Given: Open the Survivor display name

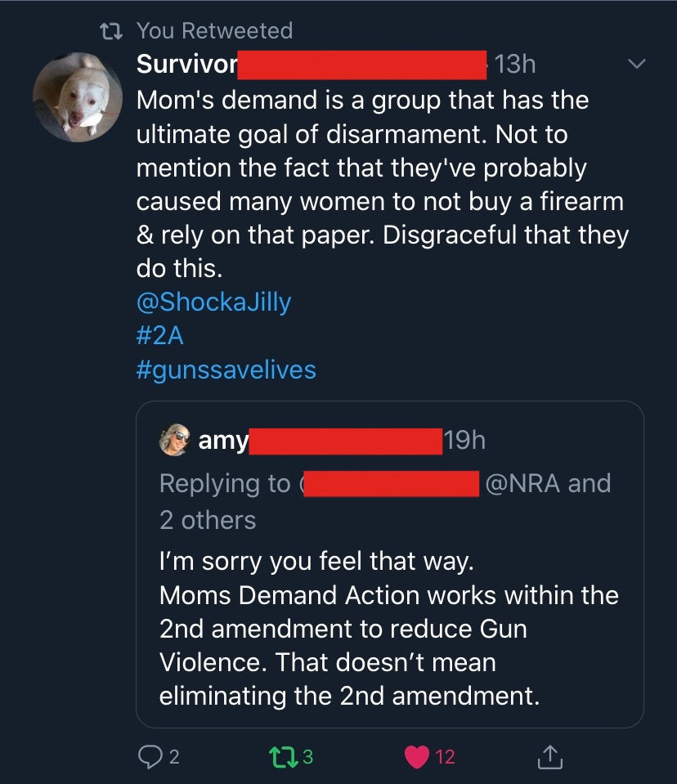Looking at the screenshot, I should (x=186, y=64).
